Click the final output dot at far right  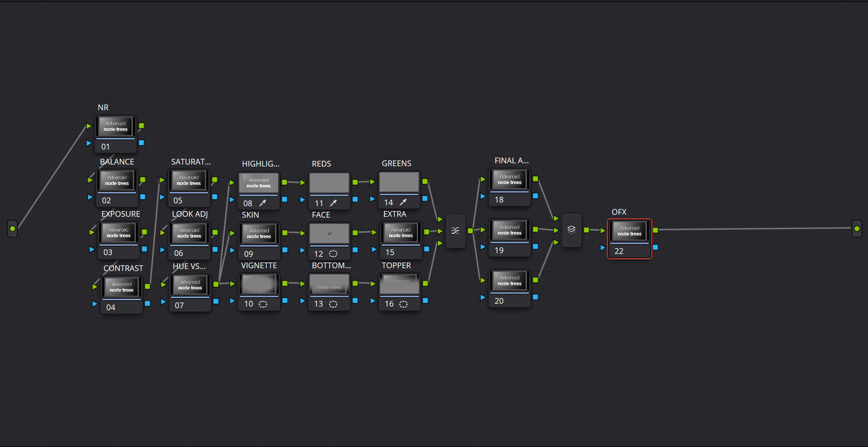coord(857,229)
